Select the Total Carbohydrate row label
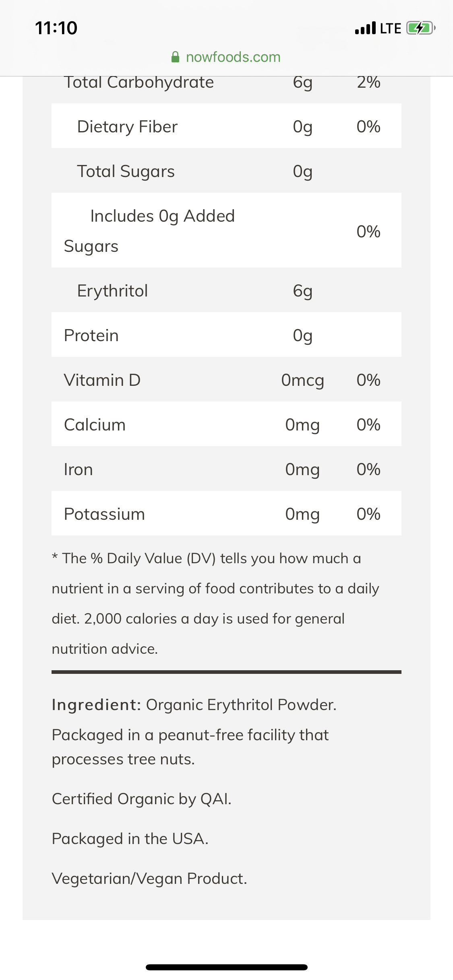Screen dimensions: 453x980 coord(139,82)
